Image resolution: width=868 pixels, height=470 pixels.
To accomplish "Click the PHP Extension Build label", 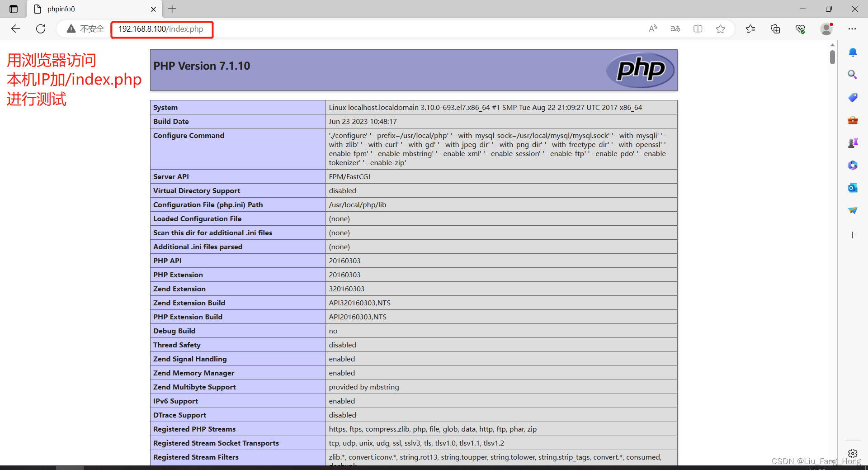I will click(x=188, y=317).
